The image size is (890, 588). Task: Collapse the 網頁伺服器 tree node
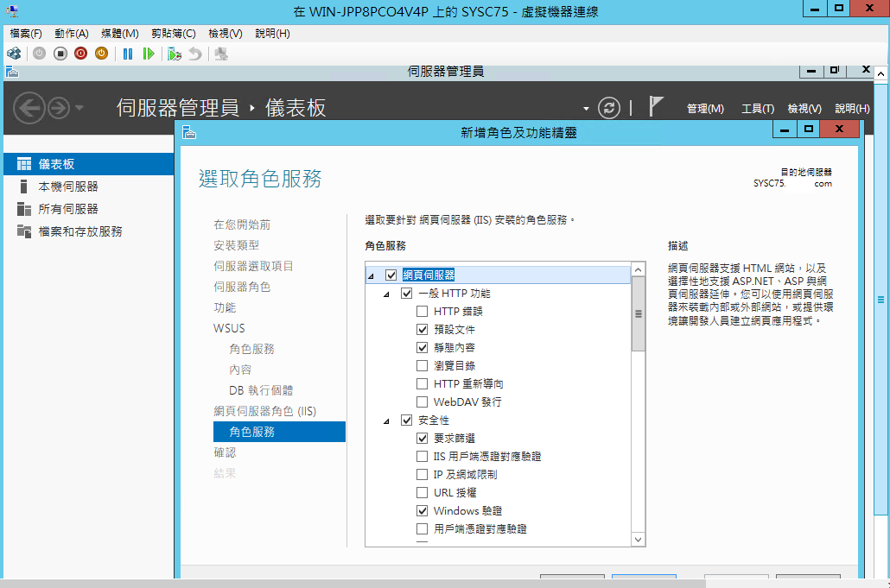coord(372,276)
